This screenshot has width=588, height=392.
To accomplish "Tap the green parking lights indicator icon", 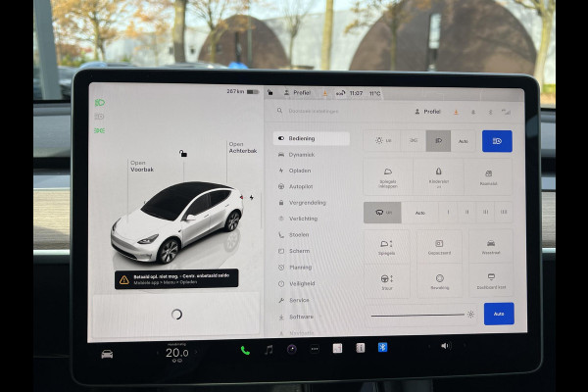I will (x=99, y=130).
